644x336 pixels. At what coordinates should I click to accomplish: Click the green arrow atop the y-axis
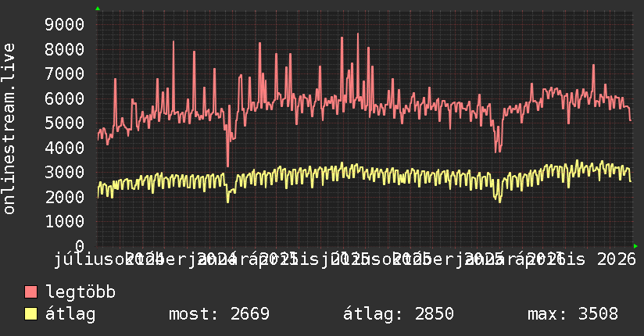point(98,9)
